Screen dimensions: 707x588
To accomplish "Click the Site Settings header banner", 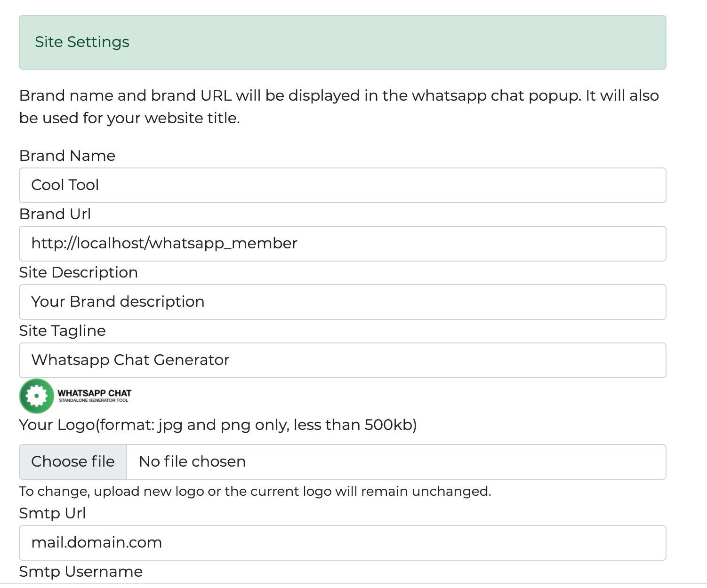I will point(342,42).
